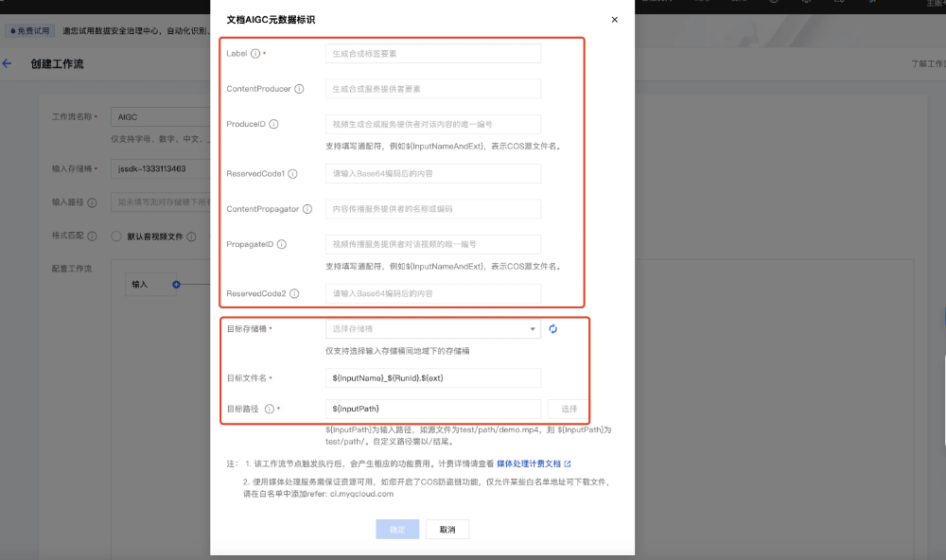Click the info icon next to ContentPropagator
The image size is (946, 560).
(x=307, y=209)
